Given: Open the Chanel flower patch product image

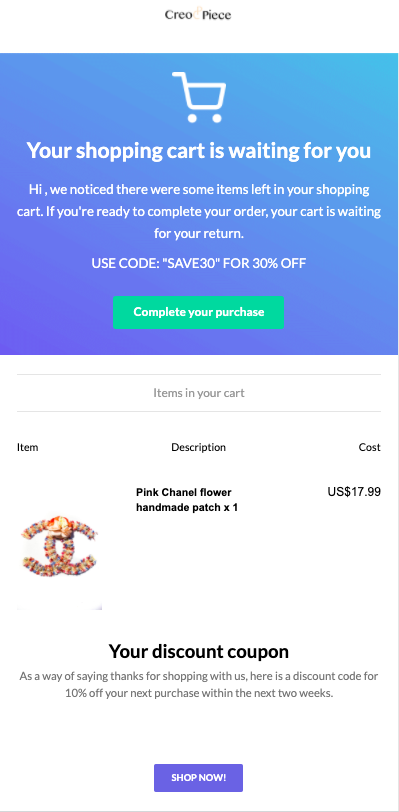Looking at the screenshot, I should click(60, 548).
